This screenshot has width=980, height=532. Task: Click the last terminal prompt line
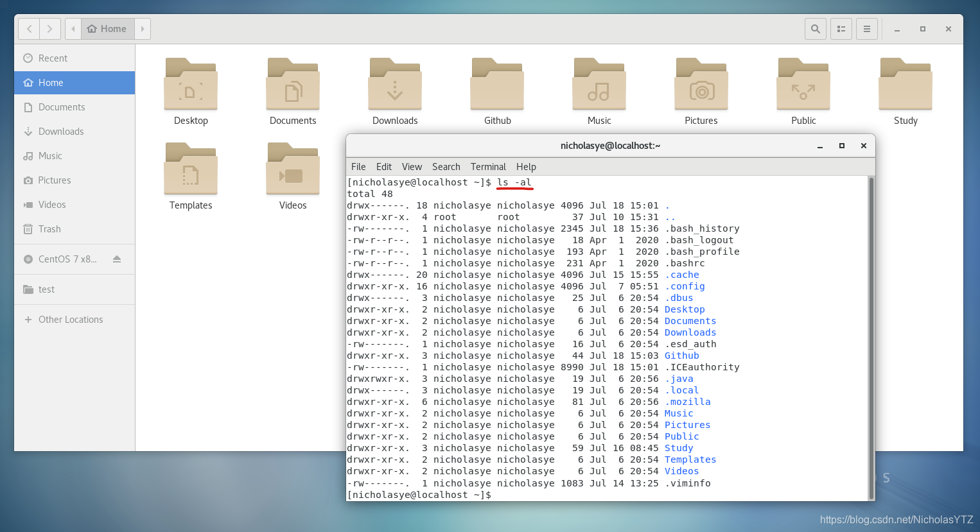click(419, 495)
